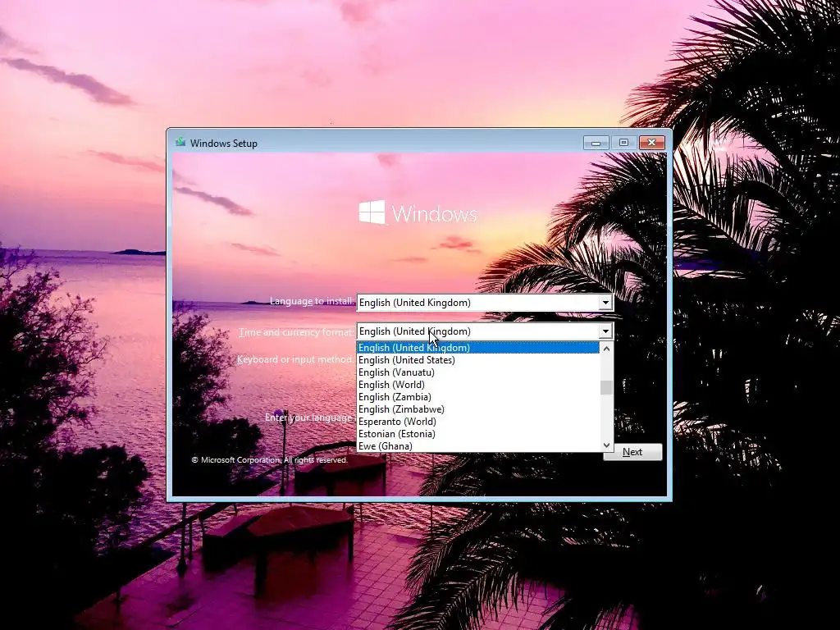Select Ewe (Ghana) from the list
The width and height of the screenshot is (840, 630).
[x=478, y=446]
